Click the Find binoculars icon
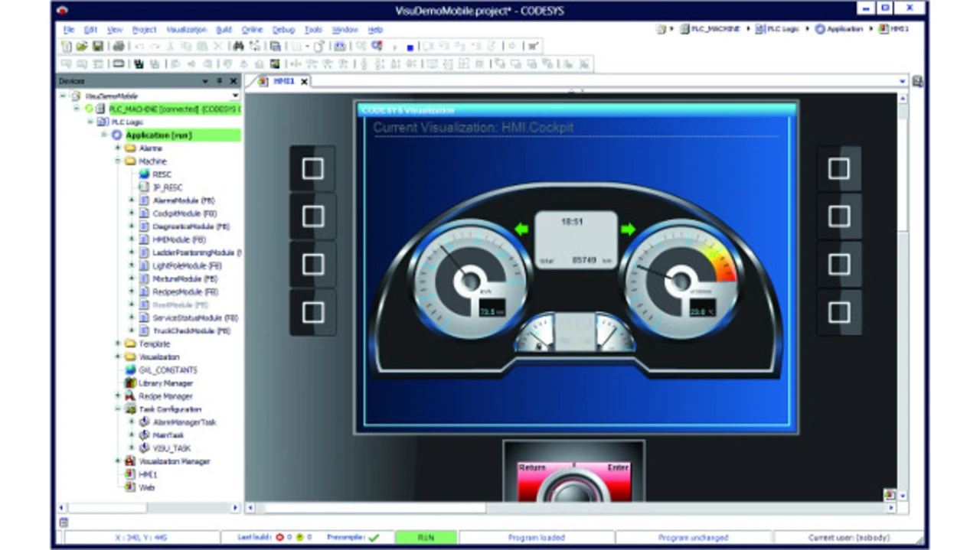 click(238, 47)
